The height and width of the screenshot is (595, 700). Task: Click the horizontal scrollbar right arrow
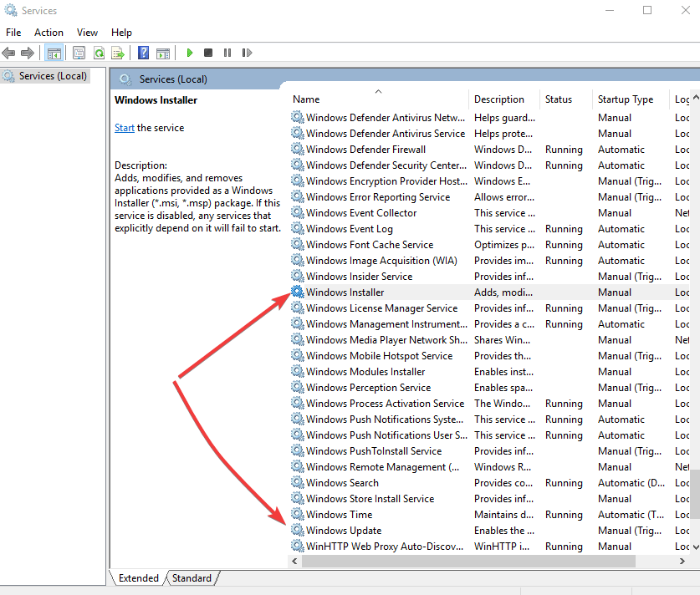(682, 561)
